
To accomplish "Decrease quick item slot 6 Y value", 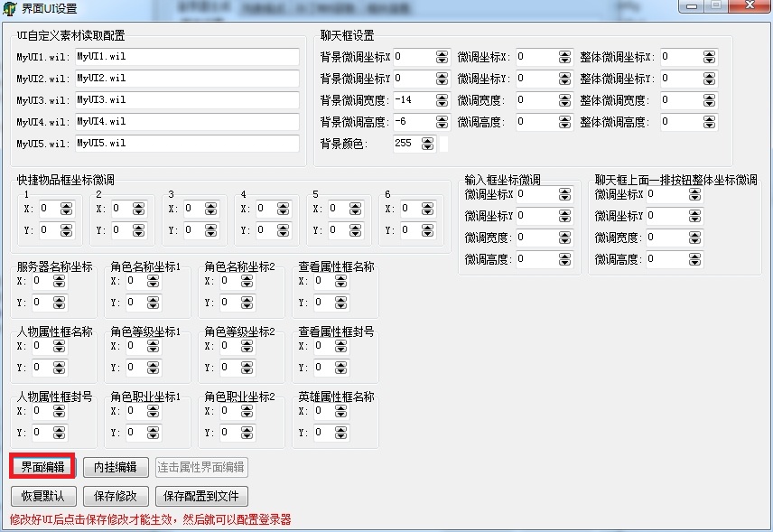I will pos(427,234).
